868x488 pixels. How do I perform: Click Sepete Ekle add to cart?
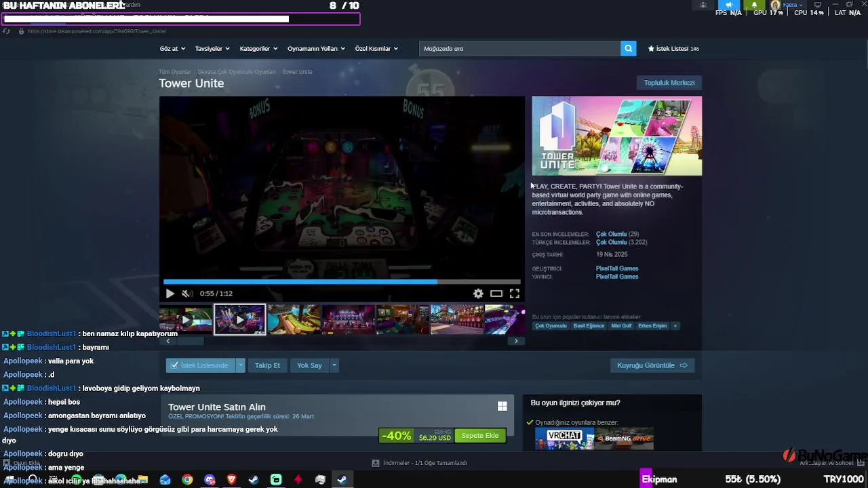tap(480, 436)
